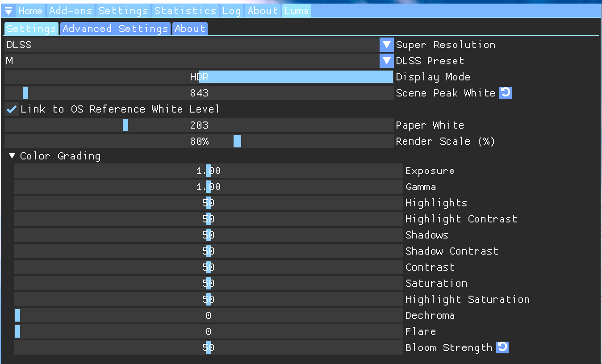The height and width of the screenshot is (364, 602).
Task: Click the Highlight Saturation slider
Action: tap(209, 299)
